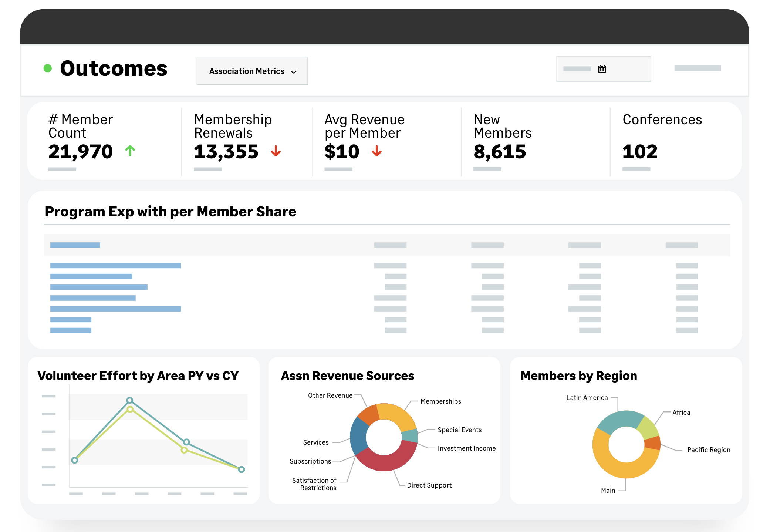Click the Special Events label
This screenshot has height=532, width=770.
click(460, 430)
